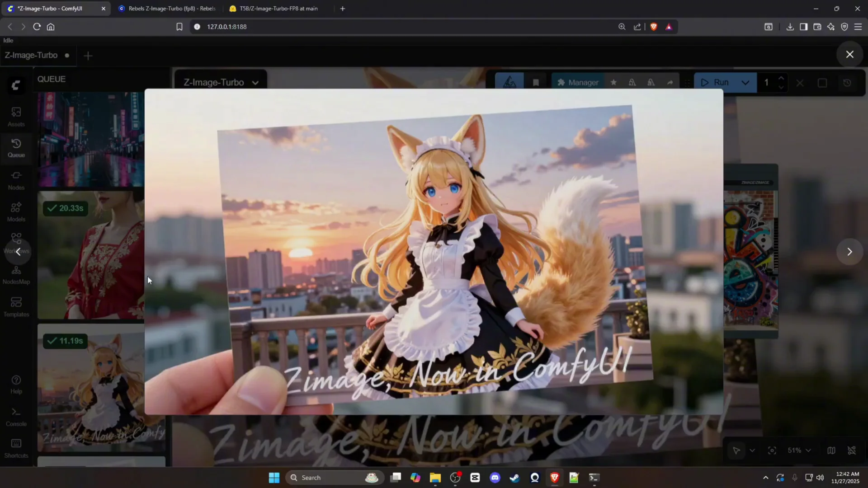Open the Queue sidebar panel
The width and height of the screenshot is (868, 488).
pos(16,148)
